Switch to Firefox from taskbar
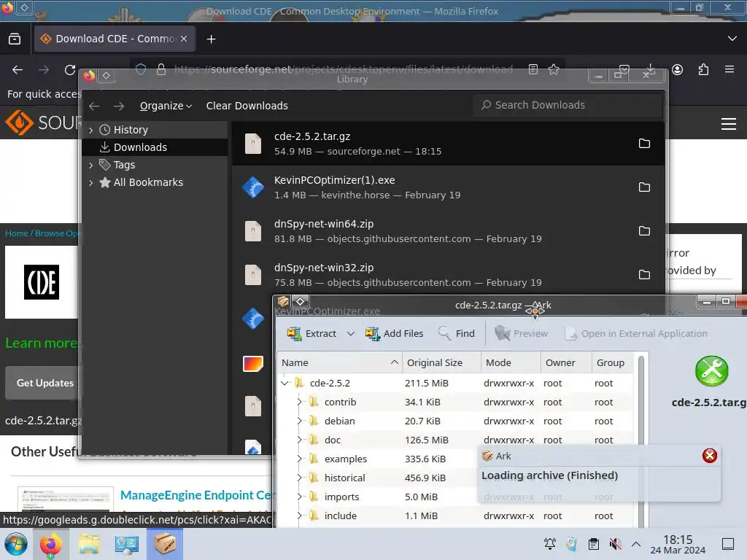This screenshot has height=560, width=747. click(51, 544)
